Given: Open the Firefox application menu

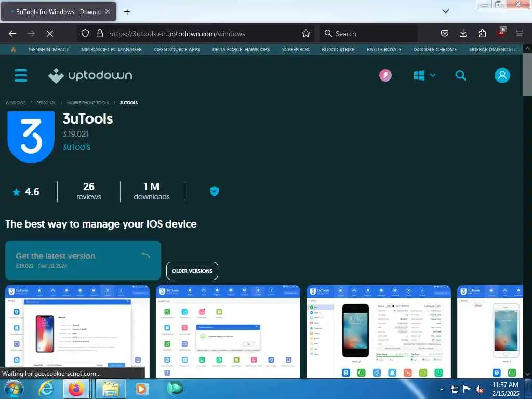Looking at the screenshot, I should point(520,34).
